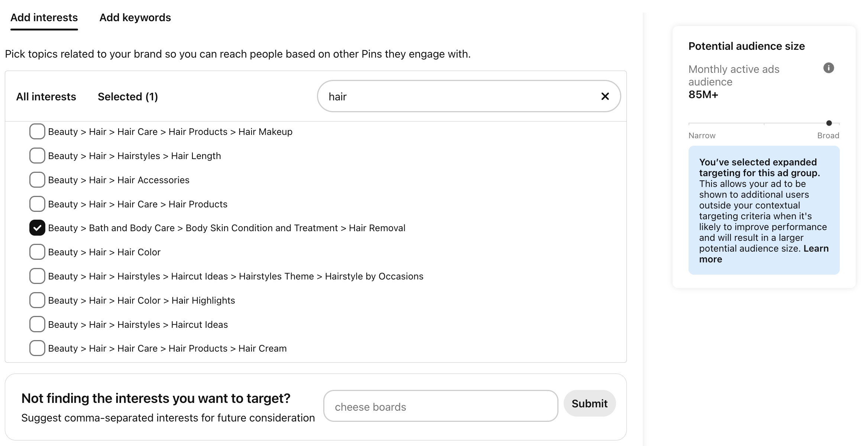Open the Add interests tab
868x446 pixels.
44,17
